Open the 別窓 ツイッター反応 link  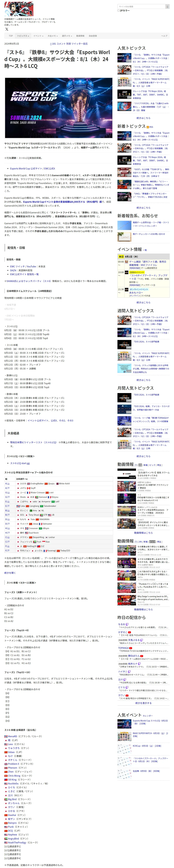tap(77, 44)
